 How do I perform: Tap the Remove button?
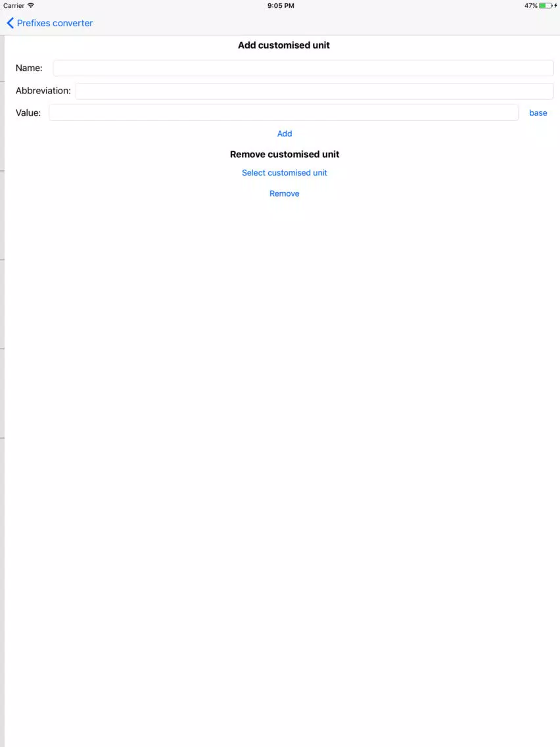285,193
